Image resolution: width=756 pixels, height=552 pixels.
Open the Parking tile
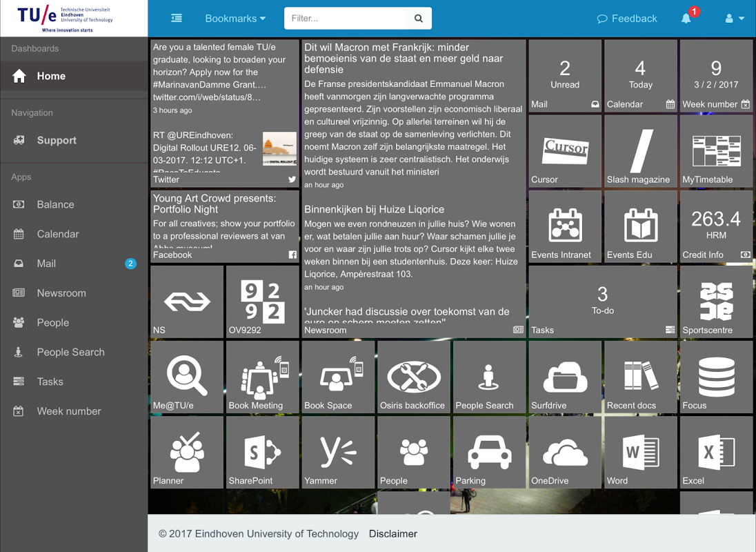click(489, 453)
